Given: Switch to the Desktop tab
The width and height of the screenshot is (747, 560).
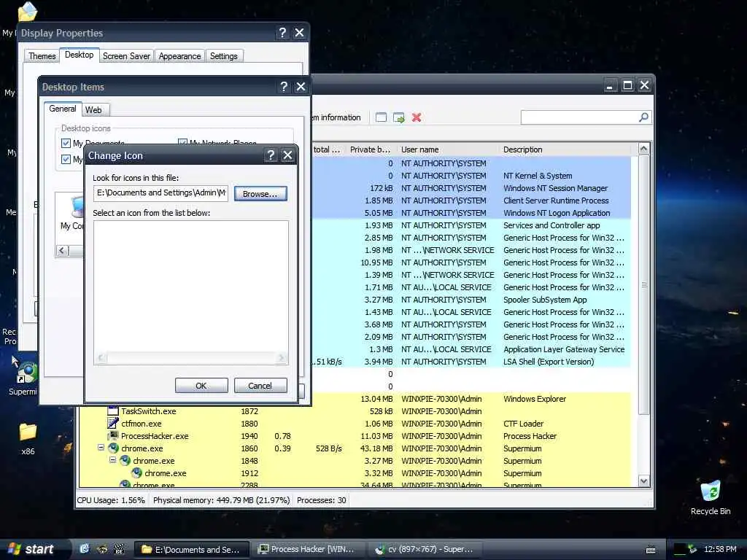Looking at the screenshot, I should click(x=79, y=55).
